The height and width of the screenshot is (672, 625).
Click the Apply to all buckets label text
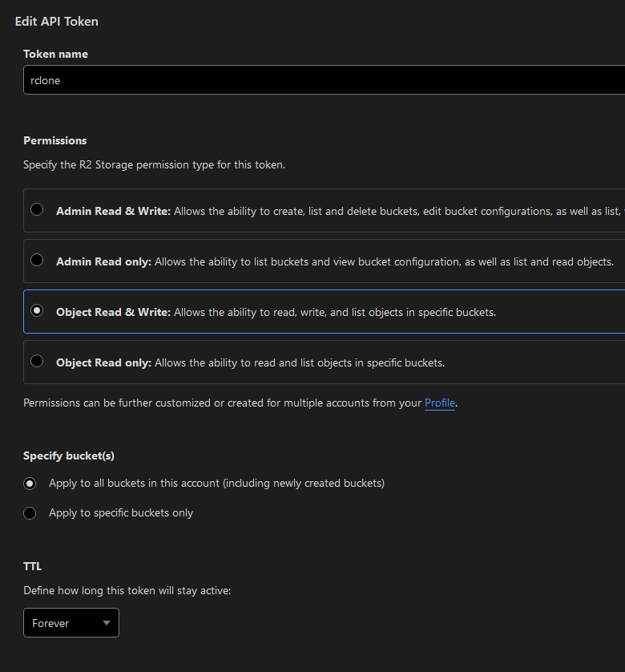[216, 484]
